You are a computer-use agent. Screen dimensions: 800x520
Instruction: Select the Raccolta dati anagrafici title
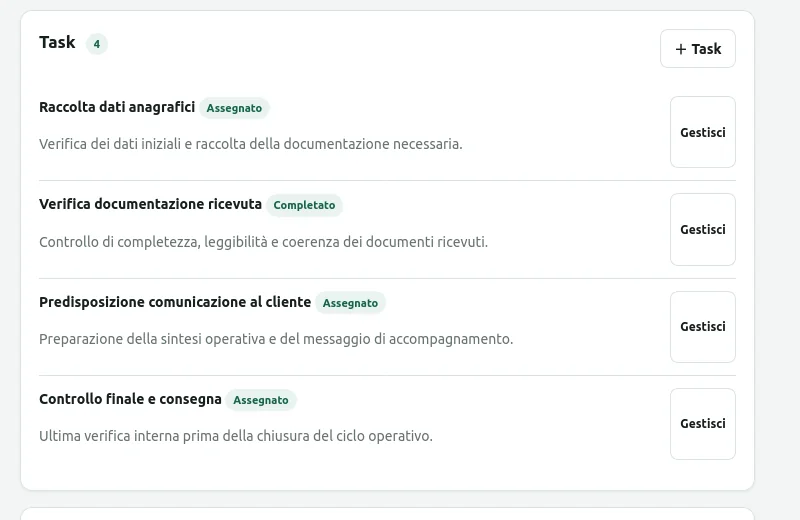click(x=117, y=107)
